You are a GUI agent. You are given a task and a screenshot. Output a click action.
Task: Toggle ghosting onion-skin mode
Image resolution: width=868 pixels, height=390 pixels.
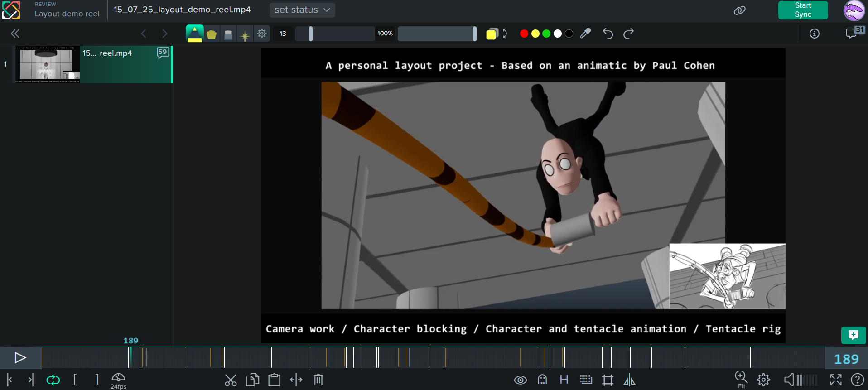tap(542, 380)
